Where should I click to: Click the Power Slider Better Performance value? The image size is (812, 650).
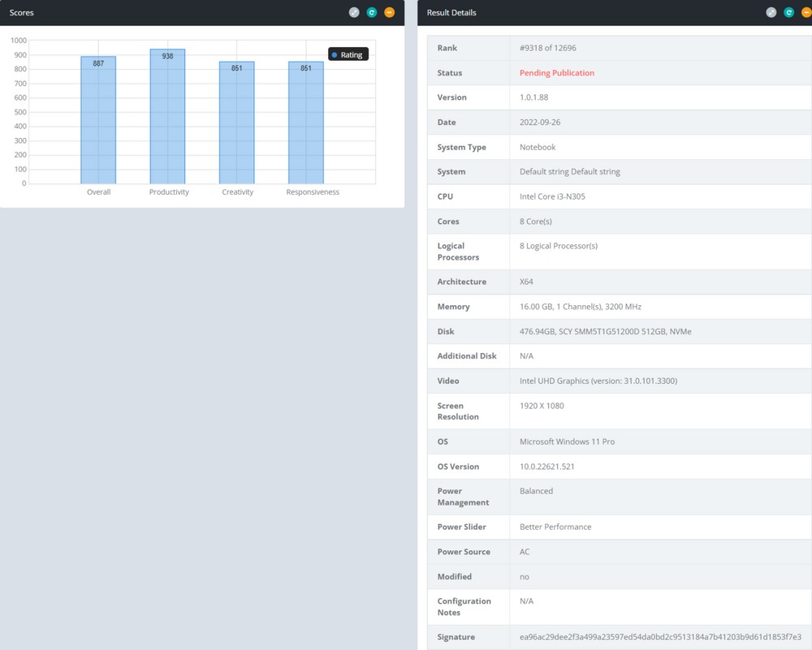click(555, 527)
